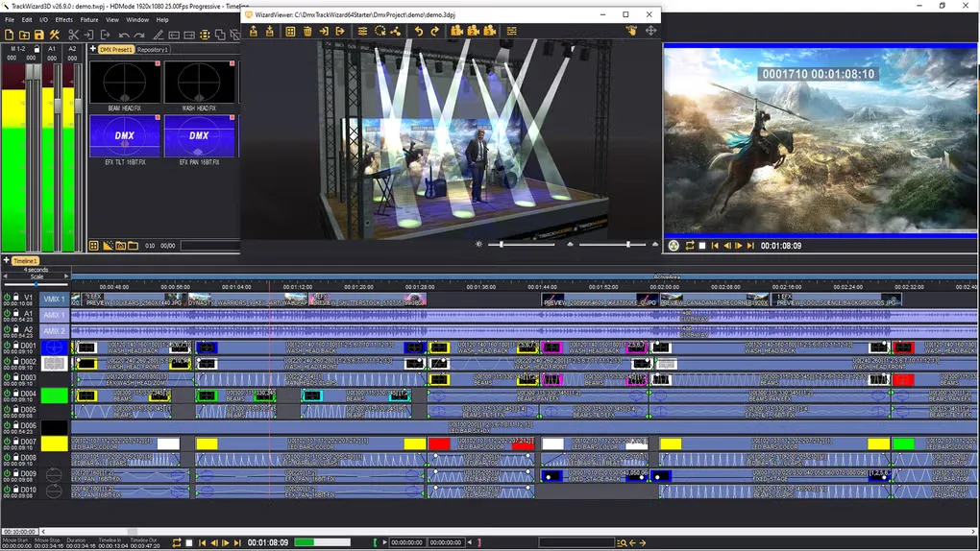Image resolution: width=980 pixels, height=551 pixels.
Task: Redo in the WizardViewer toolbar
Action: [434, 31]
